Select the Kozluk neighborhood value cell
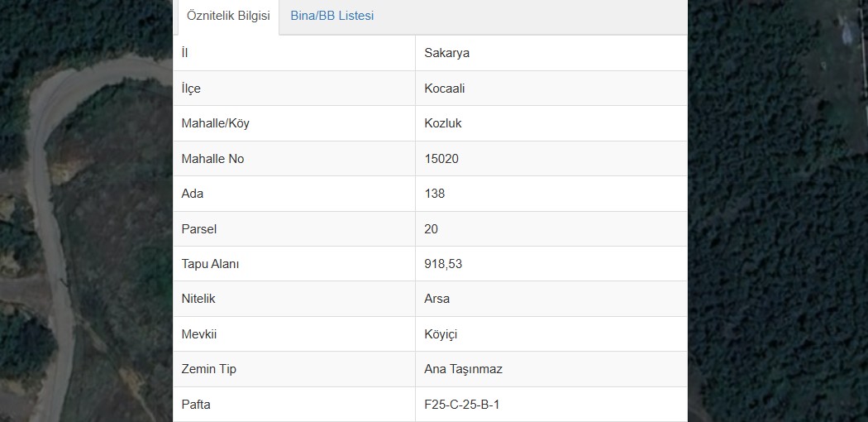 point(551,123)
